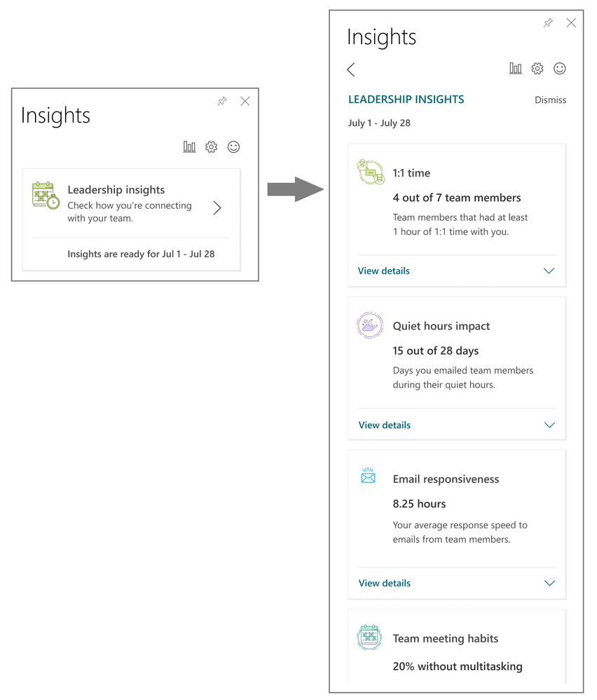This screenshot has height=700, width=597.
Task: Pin the small Insights pane
Action: tap(222, 102)
